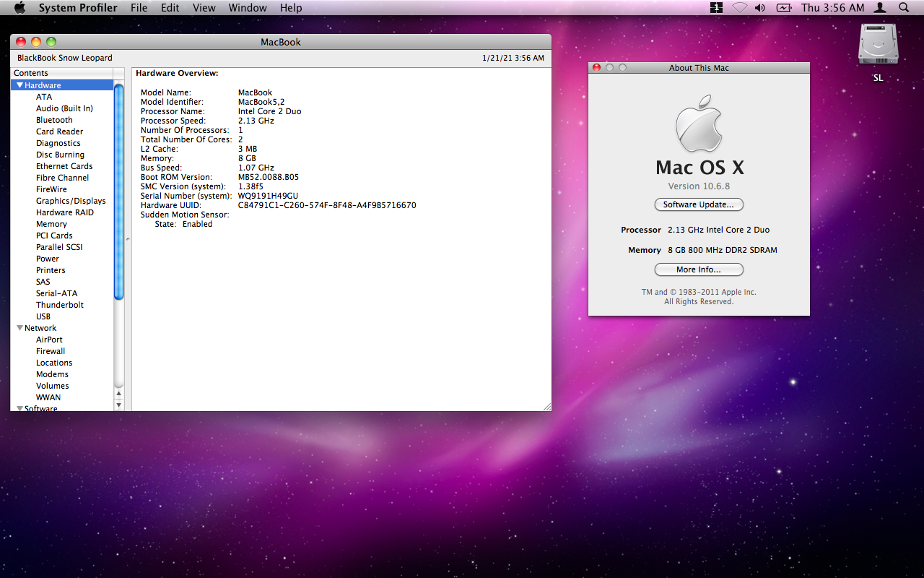This screenshot has height=578, width=924.
Task: Select Audio (Built In) item
Action: pos(64,108)
